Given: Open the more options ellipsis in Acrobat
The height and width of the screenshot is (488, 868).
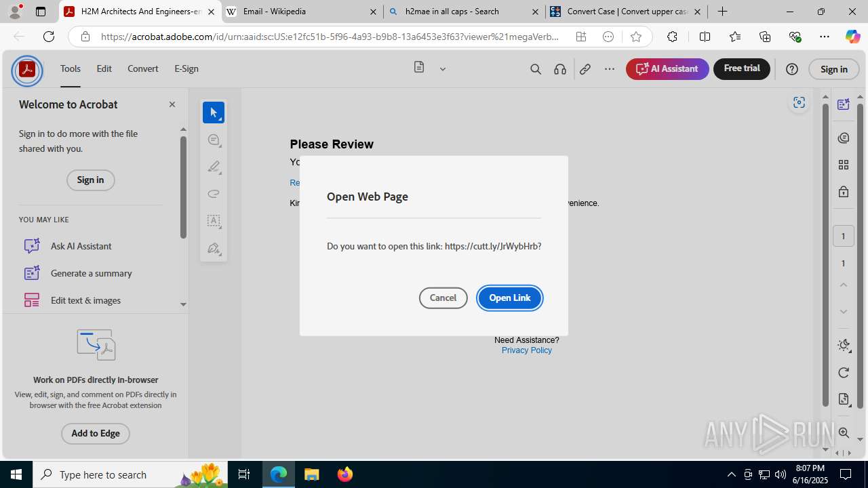Looking at the screenshot, I should pos(610,68).
